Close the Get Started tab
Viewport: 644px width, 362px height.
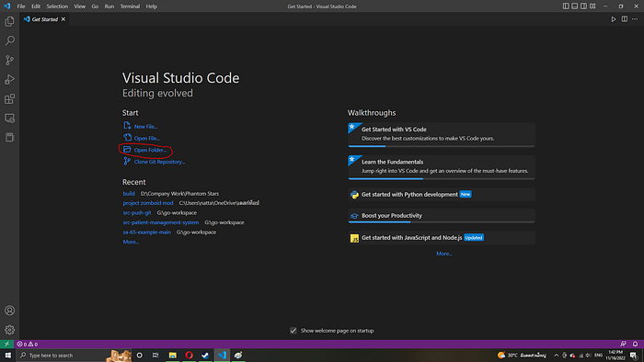point(63,19)
